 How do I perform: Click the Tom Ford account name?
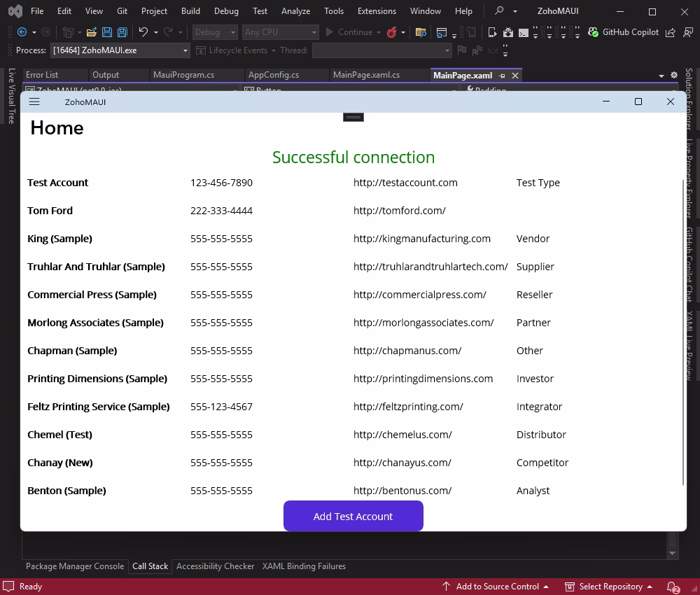pyautogui.click(x=50, y=211)
